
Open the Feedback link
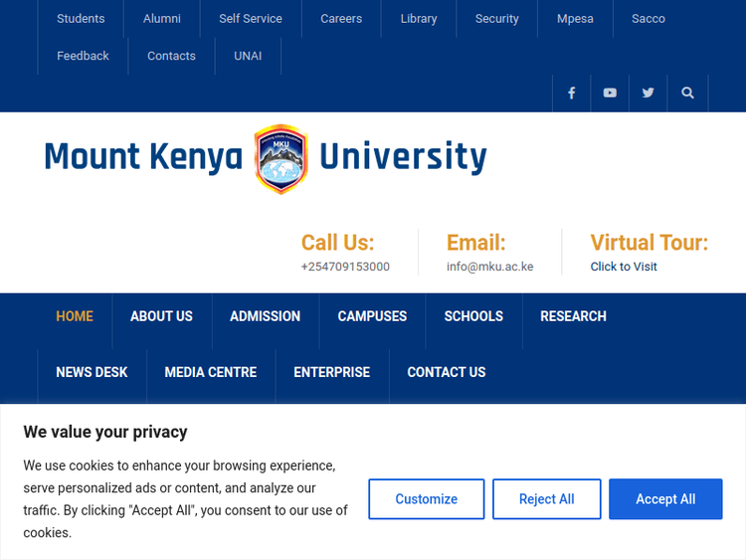click(x=83, y=56)
